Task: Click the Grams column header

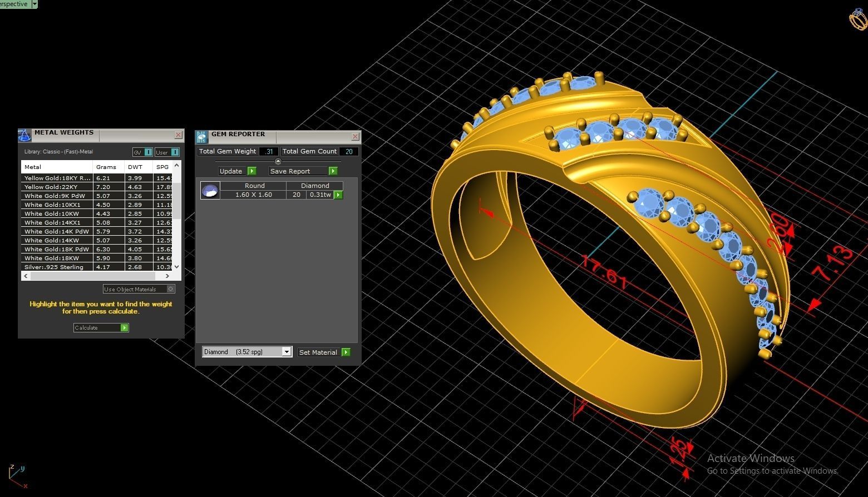Action: pyautogui.click(x=108, y=167)
